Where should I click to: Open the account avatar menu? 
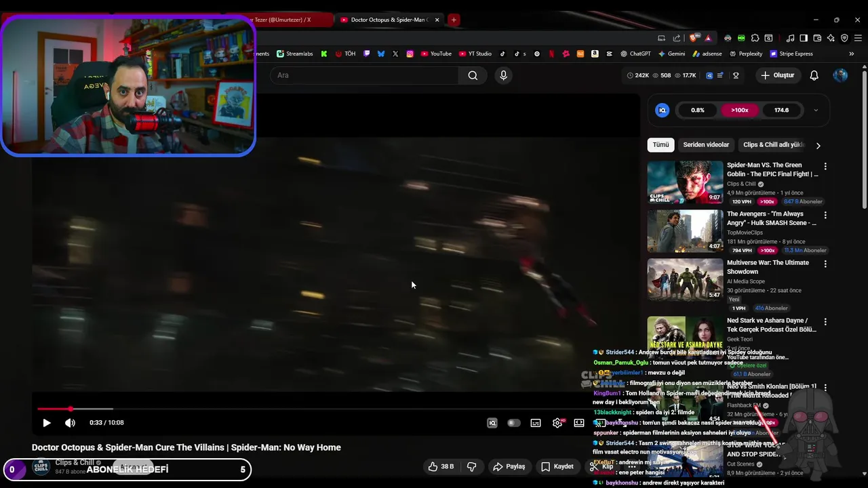pos(840,75)
